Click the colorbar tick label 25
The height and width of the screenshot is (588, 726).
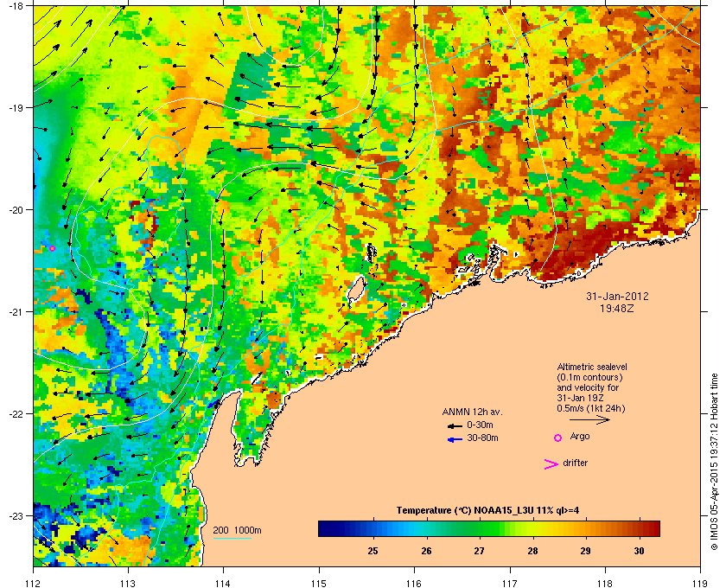pos(373,551)
